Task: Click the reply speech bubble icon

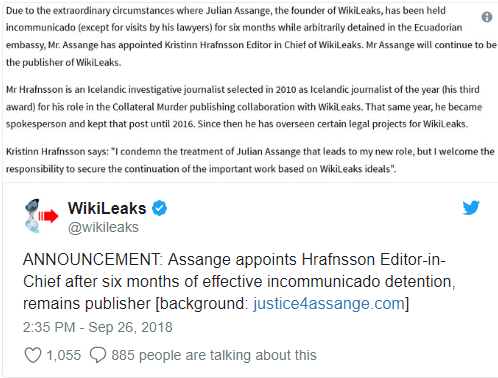Action: (98, 355)
